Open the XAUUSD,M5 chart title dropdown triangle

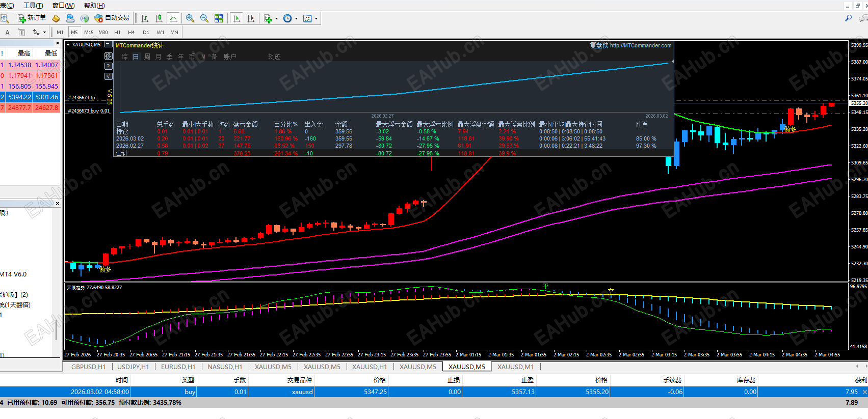(x=68, y=44)
